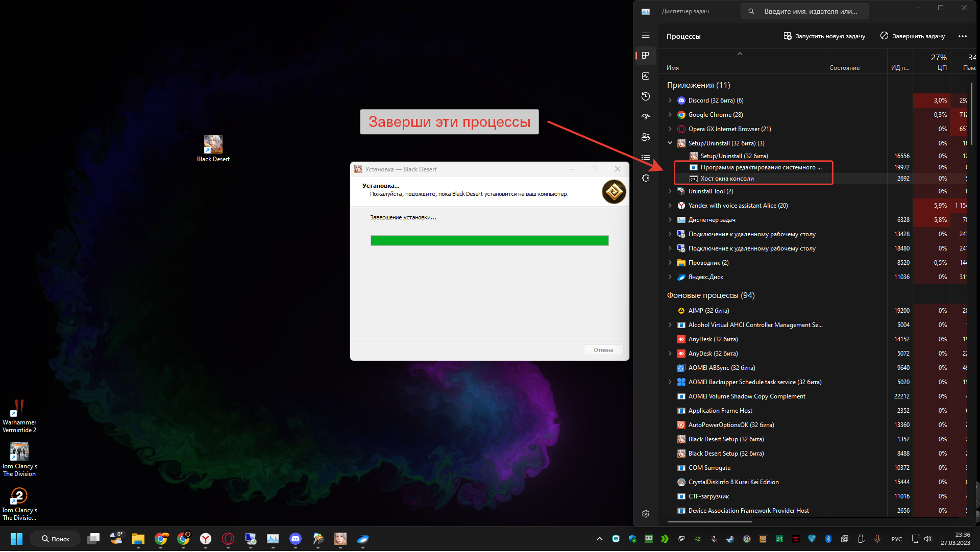Click Завершить задачу button

913,36
